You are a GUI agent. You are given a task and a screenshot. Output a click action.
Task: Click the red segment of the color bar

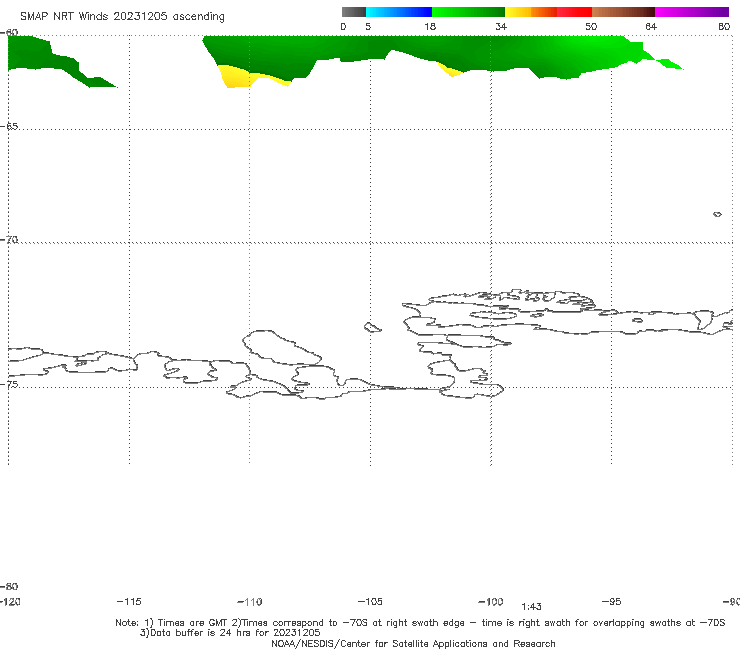click(x=574, y=12)
